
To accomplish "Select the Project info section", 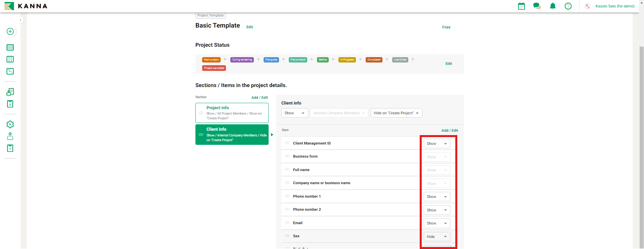I will point(232,113).
